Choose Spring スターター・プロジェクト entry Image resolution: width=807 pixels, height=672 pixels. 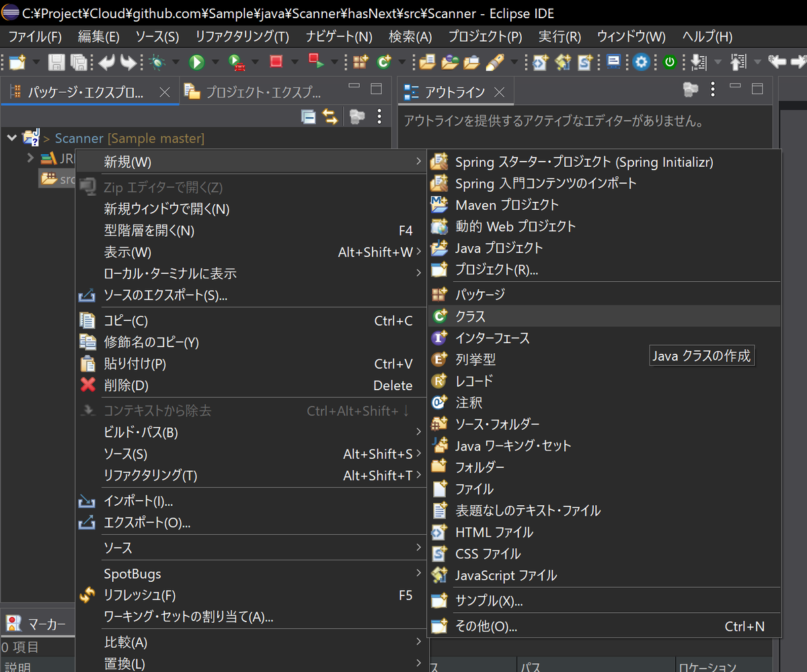point(604,161)
